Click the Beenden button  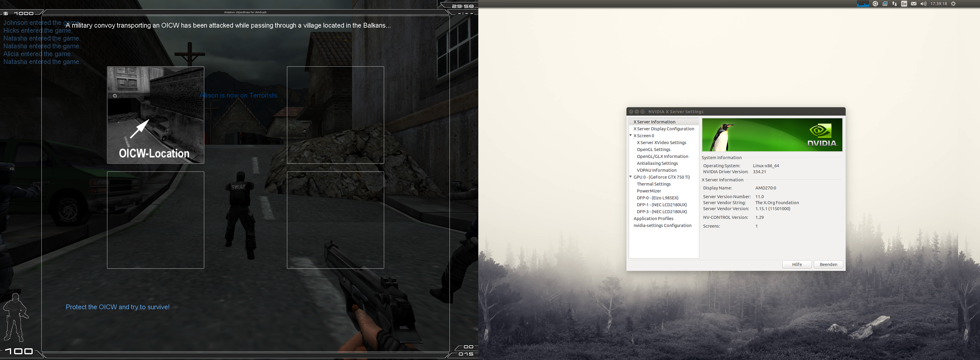828,264
